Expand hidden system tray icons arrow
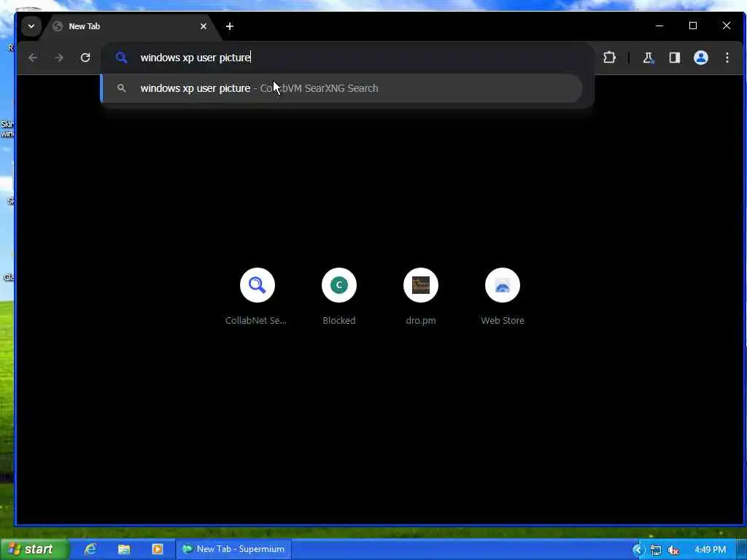This screenshot has width=747, height=560. 638,550
